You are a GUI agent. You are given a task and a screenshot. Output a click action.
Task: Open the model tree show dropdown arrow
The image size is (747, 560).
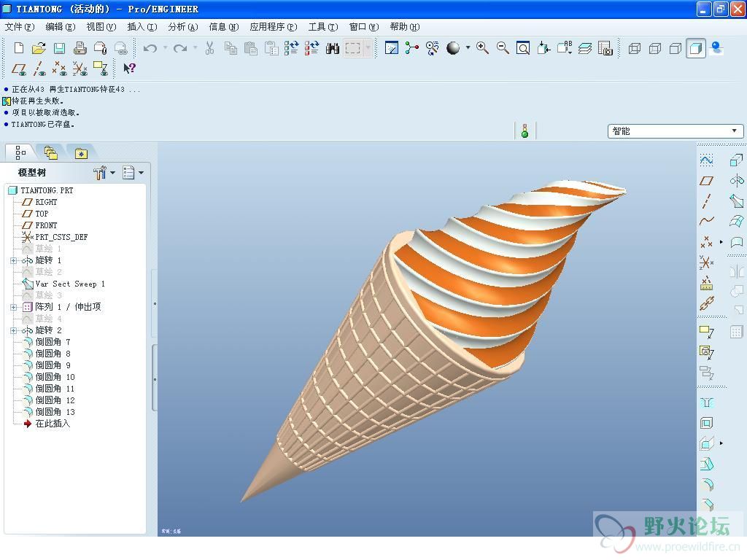pyautogui.click(x=141, y=172)
